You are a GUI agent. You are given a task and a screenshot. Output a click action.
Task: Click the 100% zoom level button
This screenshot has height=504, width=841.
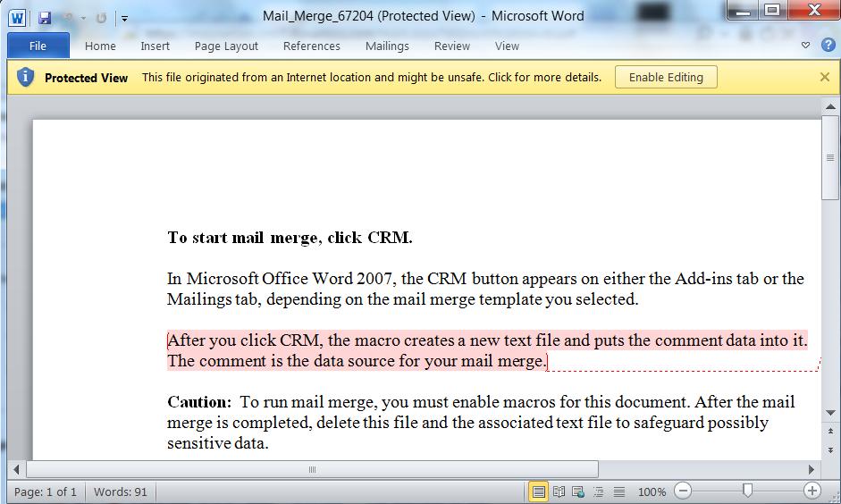click(x=652, y=491)
